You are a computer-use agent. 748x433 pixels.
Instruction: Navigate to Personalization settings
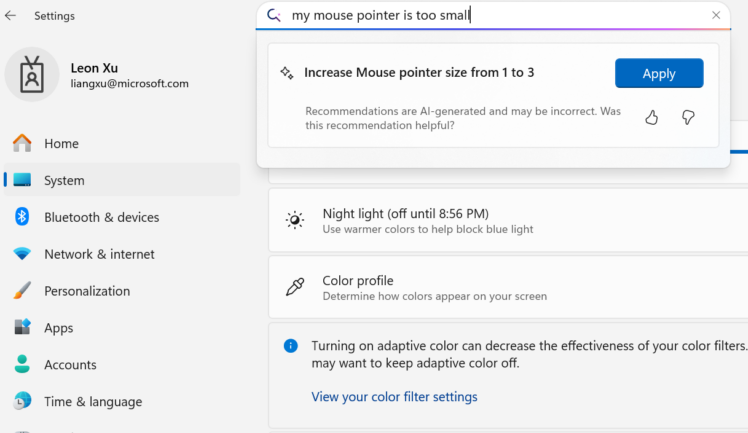[87, 291]
